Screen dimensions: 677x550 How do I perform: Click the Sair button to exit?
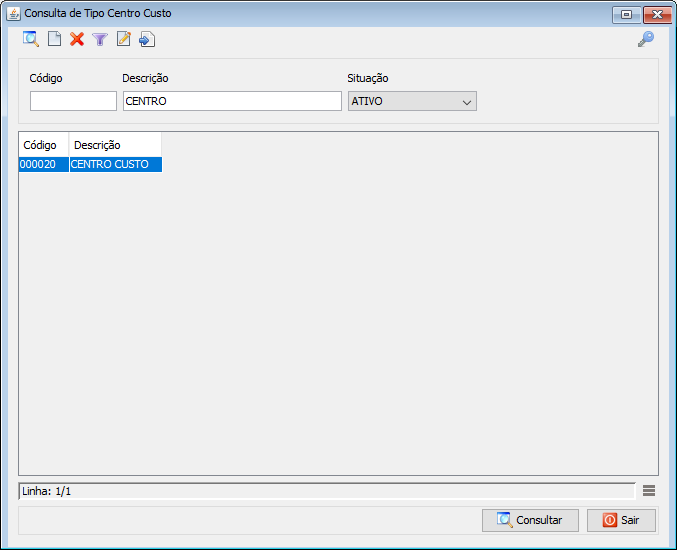pyautogui.click(x=621, y=520)
